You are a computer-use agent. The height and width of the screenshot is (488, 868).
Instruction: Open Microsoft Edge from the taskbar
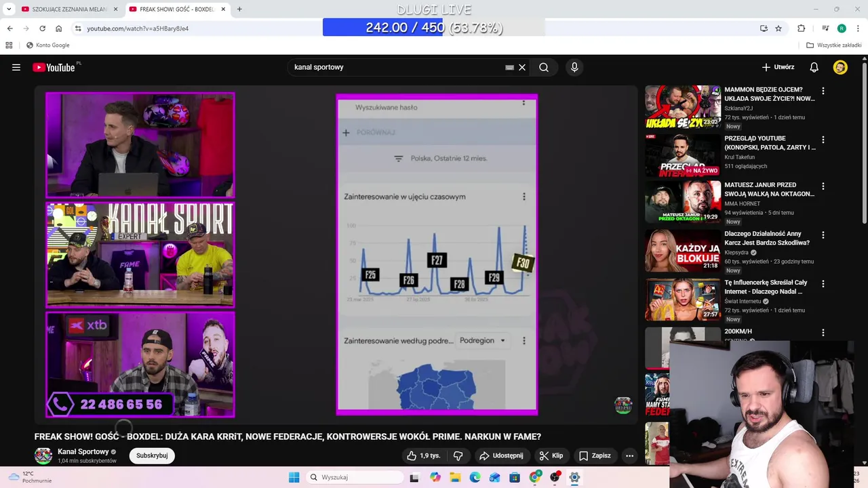point(475,477)
